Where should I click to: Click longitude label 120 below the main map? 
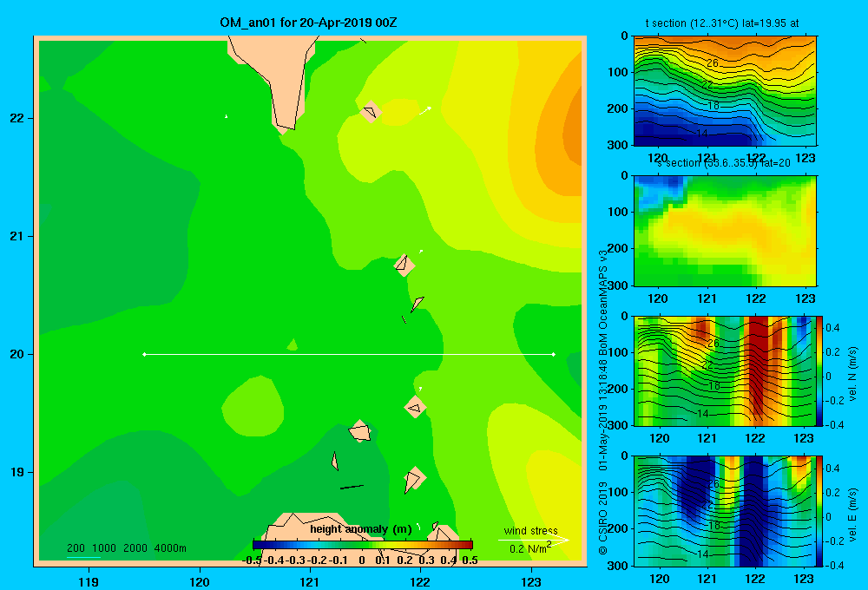pyautogui.click(x=200, y=581)
